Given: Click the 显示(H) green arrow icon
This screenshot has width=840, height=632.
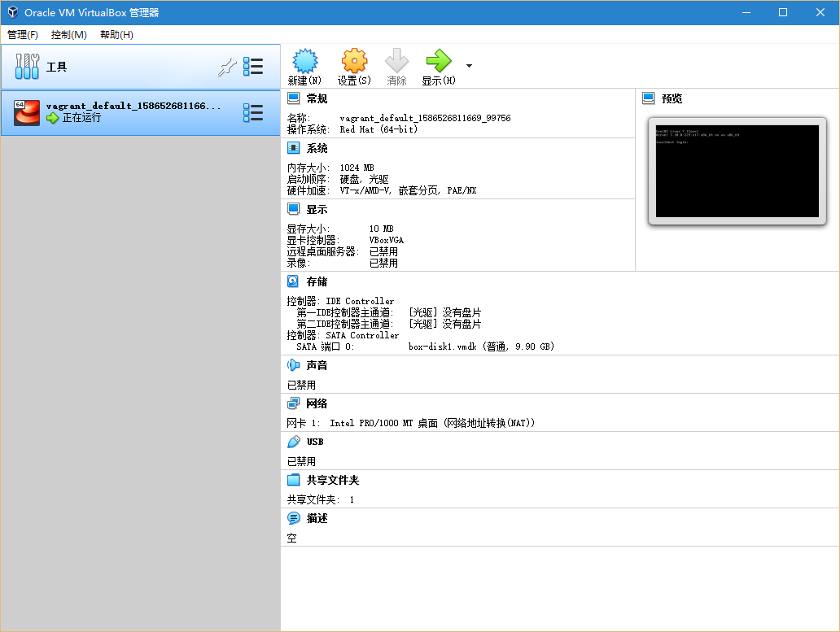Looking at the screenshot, I should click(439, 61).
